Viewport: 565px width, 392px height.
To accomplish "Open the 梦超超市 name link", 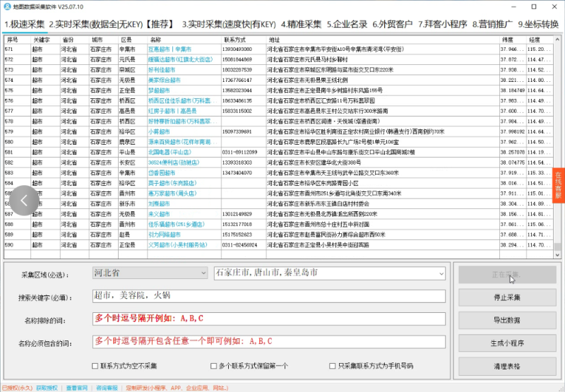I will [x=159, y=90].
